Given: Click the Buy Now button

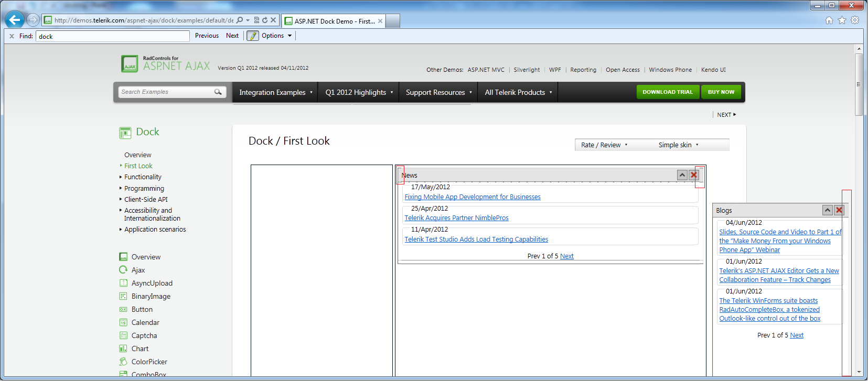Looking at the screenshot, I should (x=721, y=92).
